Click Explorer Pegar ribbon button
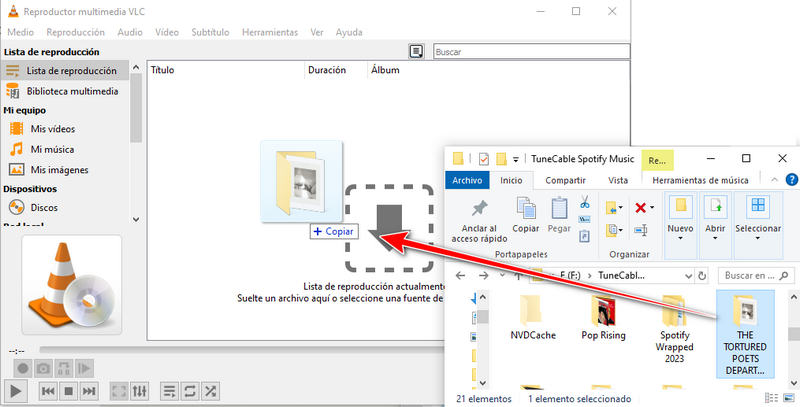This screenshot has width=800, height=407. coord(559,215)
